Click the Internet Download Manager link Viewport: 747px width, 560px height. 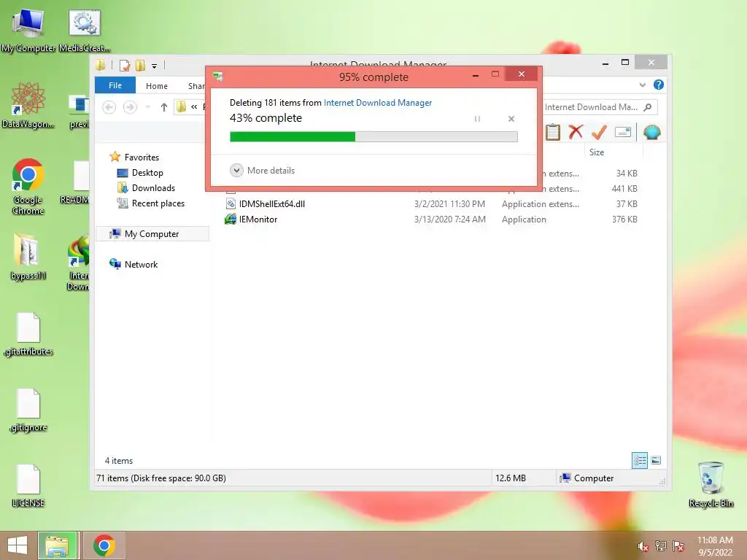tap(378, 103)
